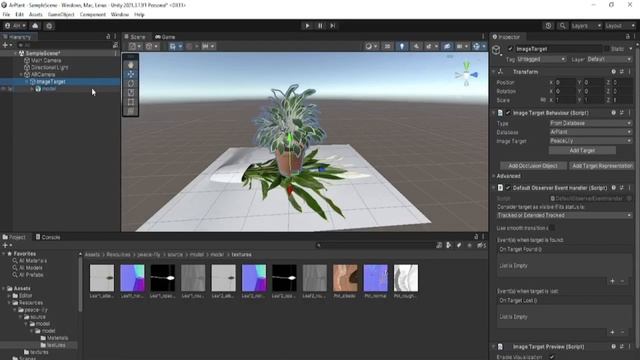Open the settings gear in top toolbar
The image size is (640, 360).
(49, 26)
